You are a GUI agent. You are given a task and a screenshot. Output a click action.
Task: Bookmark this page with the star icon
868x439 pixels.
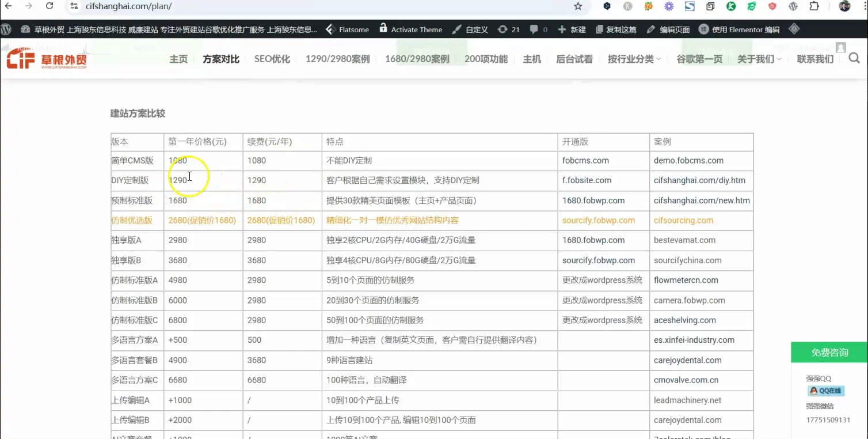pyautogui.click(x=578, y=6)
